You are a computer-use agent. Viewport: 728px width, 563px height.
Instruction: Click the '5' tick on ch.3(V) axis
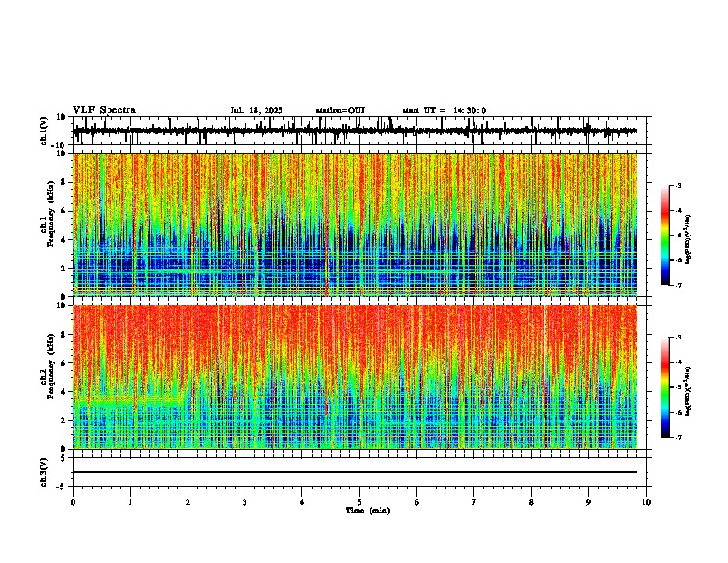pos(64,458)
